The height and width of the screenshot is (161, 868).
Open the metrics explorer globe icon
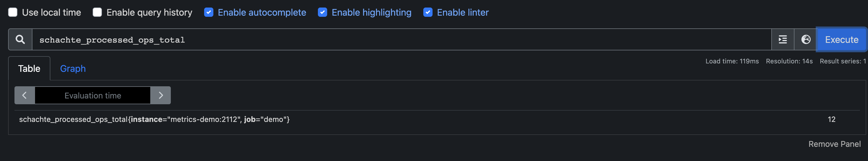(805, 39)
